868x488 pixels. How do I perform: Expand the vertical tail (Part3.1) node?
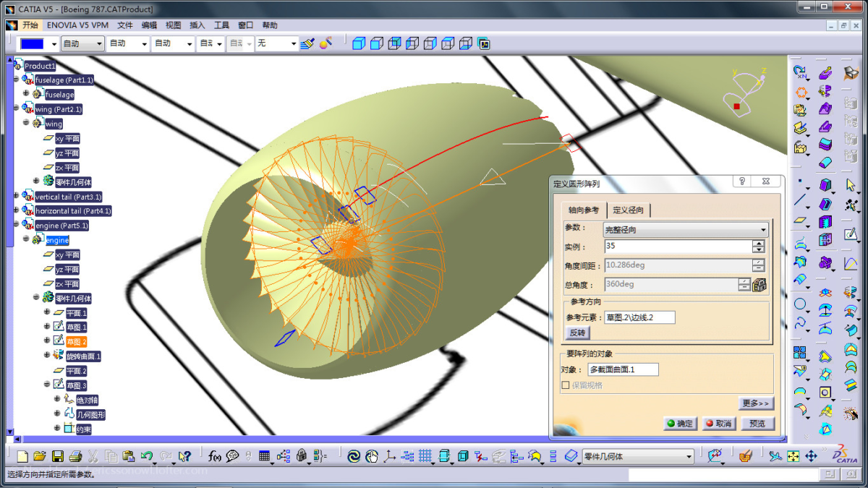pyautogui.click(x=17, y=196)
